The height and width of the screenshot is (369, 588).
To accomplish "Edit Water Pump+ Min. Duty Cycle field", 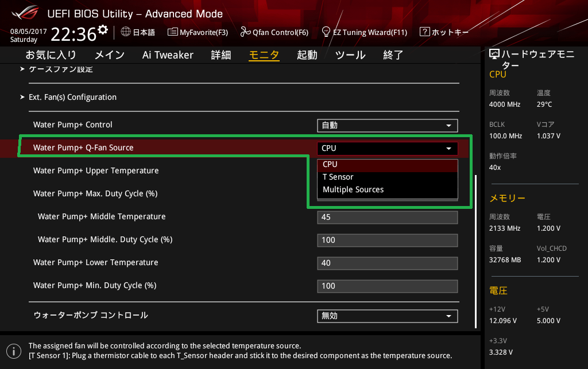I will tap(388, 286).
